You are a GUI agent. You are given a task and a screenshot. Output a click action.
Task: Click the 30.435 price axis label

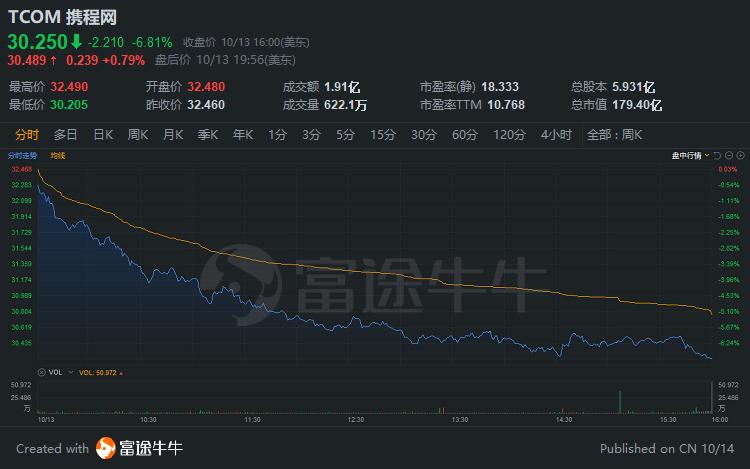(x=22, y=343)
